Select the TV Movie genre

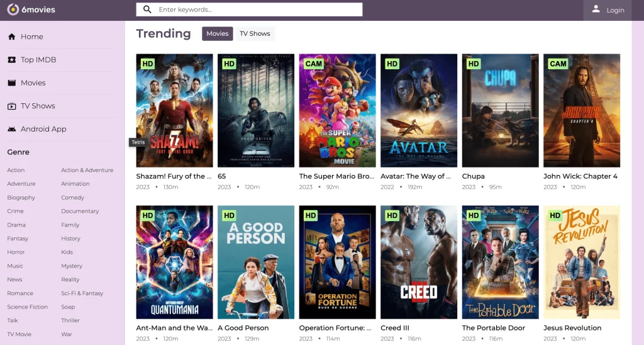[x=19, y=334]
